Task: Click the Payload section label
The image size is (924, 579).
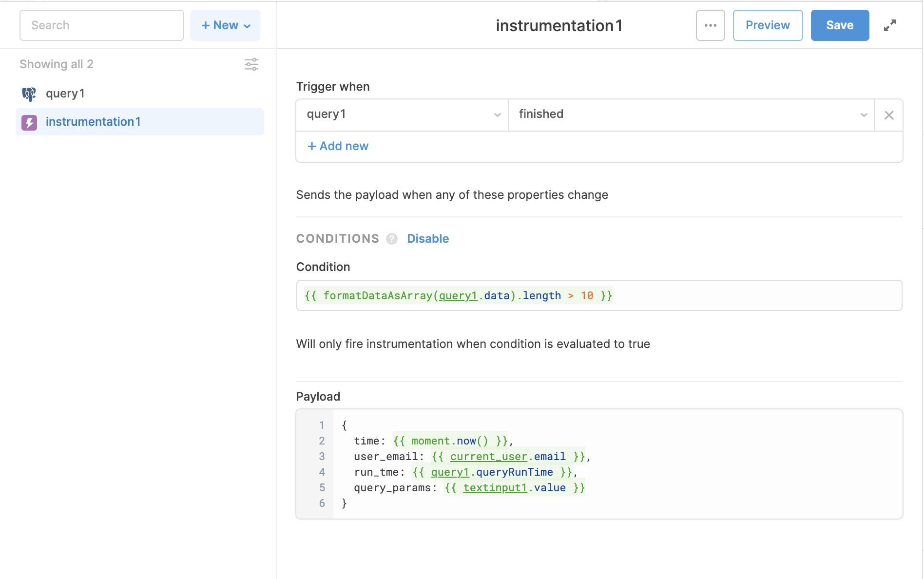Action: (318, 397)
